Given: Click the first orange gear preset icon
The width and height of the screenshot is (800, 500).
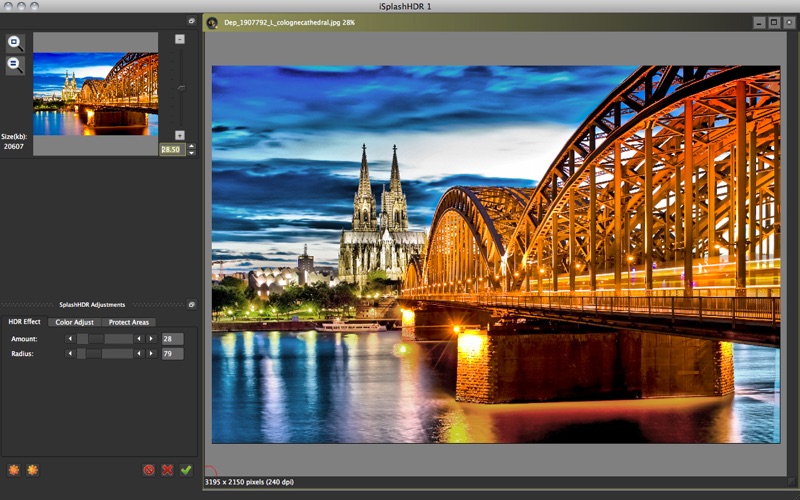Looking at the screenshot, I should click(13, 469).
